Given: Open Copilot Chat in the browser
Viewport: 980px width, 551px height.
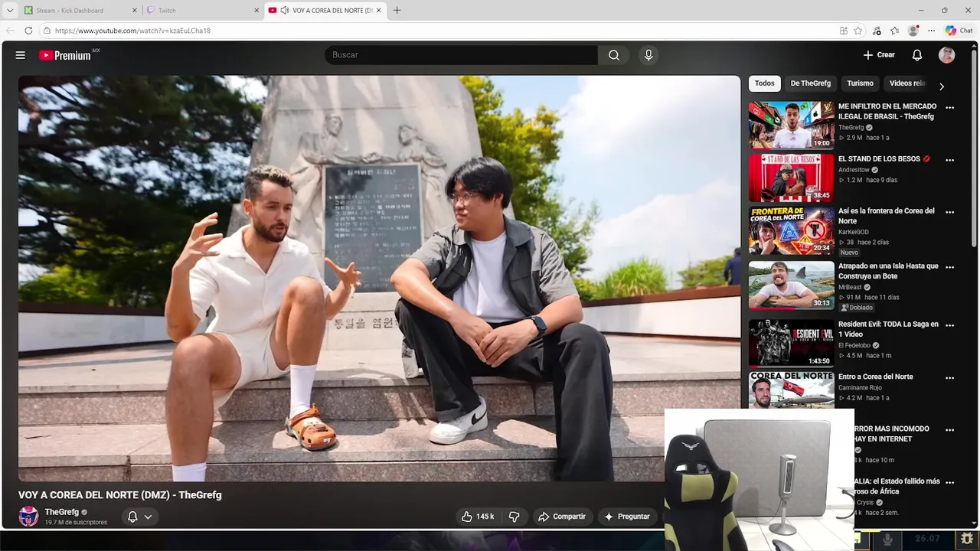Looking at the screenshot, I should pos(959,31).
